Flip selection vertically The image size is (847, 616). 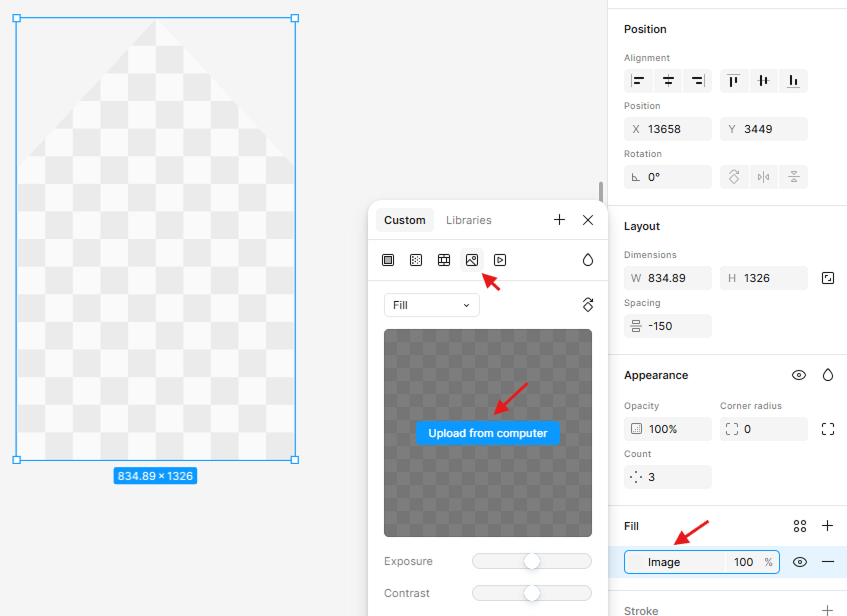click(x=794, y=177)
